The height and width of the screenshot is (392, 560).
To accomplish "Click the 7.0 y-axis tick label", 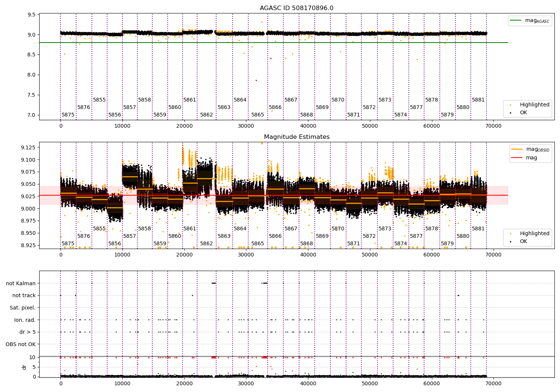I will 32,115.
